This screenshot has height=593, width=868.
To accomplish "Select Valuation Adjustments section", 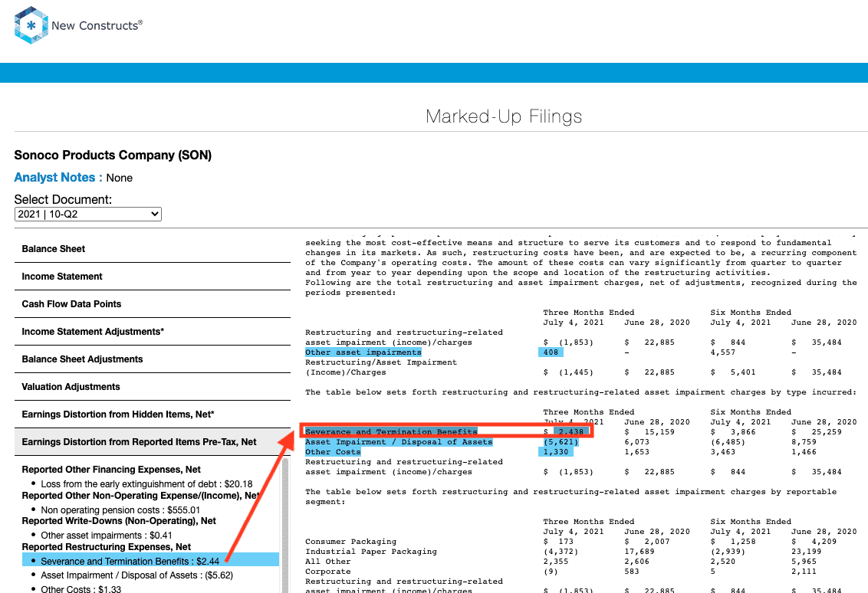I will point(153,387).
